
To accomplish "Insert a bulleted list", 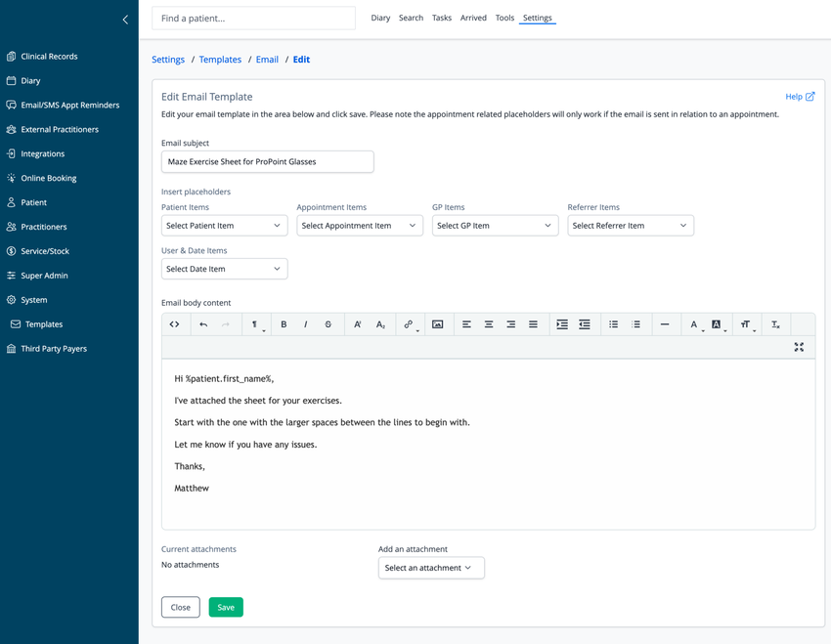I will [x=614, y=324].
